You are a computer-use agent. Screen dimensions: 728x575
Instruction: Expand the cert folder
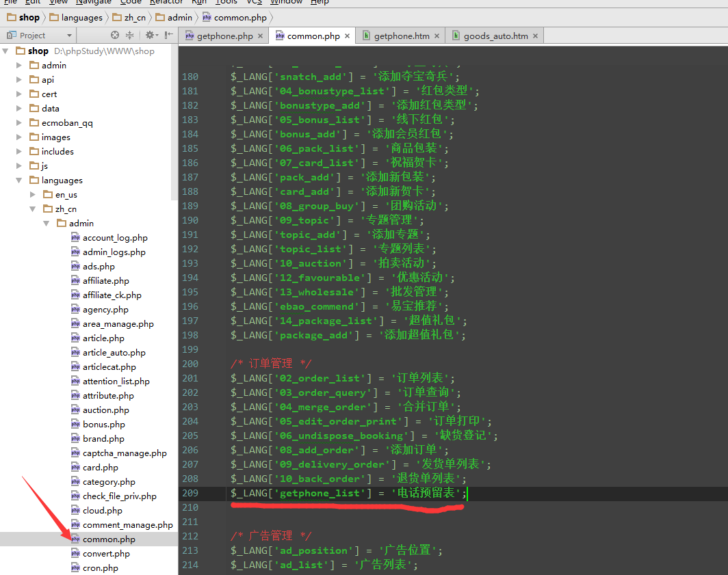click(x=19, y=94)
